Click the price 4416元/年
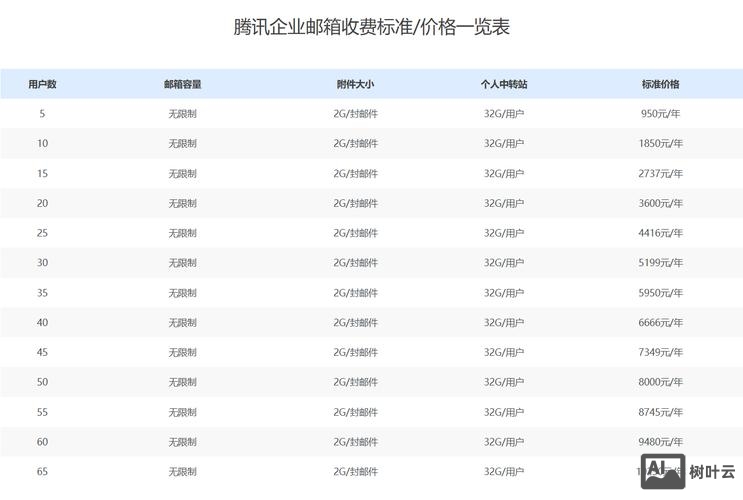 point(661,233)
